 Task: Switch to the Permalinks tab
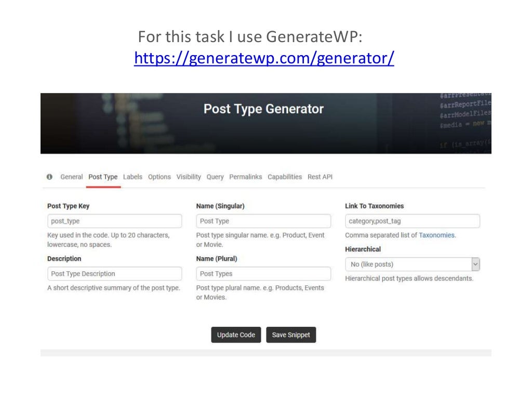(246, 177)
